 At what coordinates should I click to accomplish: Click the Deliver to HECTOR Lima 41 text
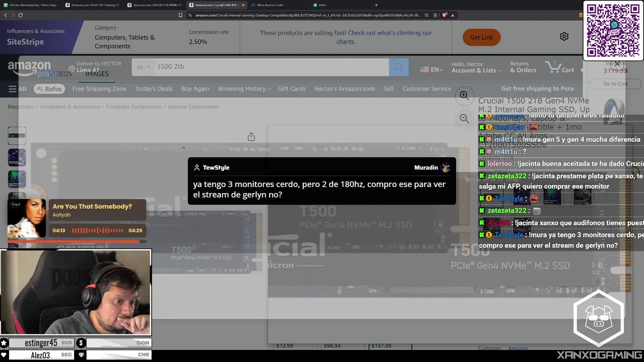pos(99,67)
